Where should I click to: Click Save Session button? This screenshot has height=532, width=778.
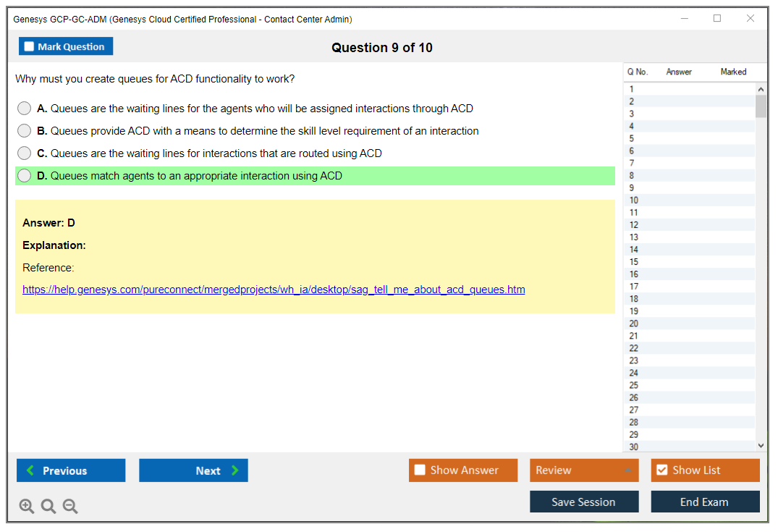584,502
